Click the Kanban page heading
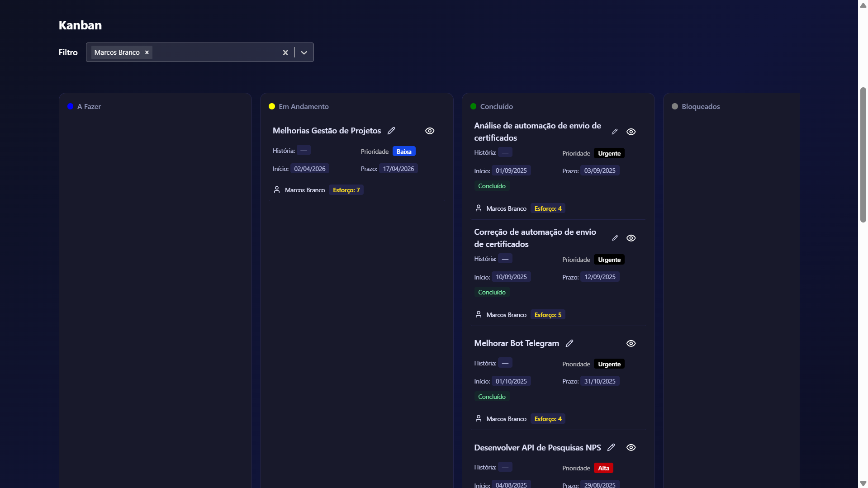This screenshot has width=868, height=488. [x=80, y=25]
